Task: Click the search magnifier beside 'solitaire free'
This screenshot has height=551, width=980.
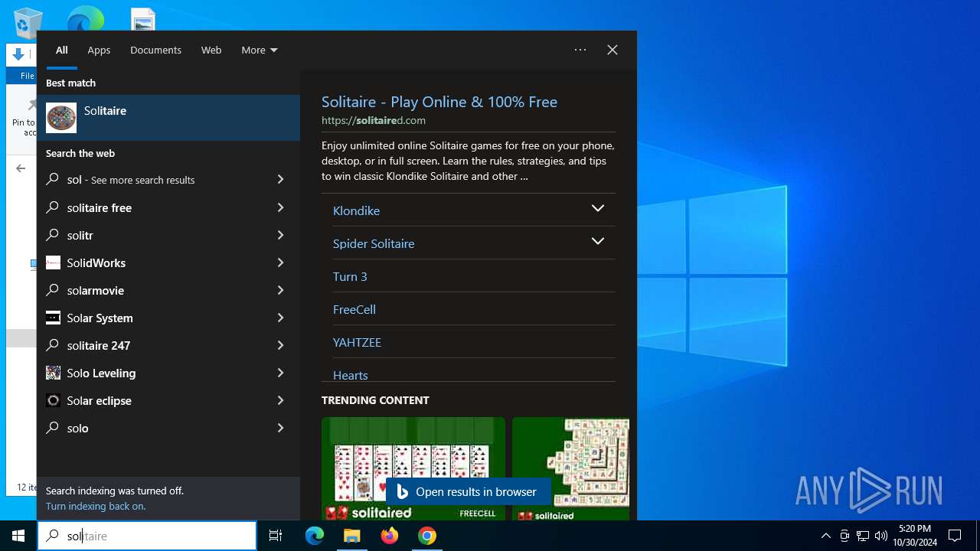Action: [53, 207]
